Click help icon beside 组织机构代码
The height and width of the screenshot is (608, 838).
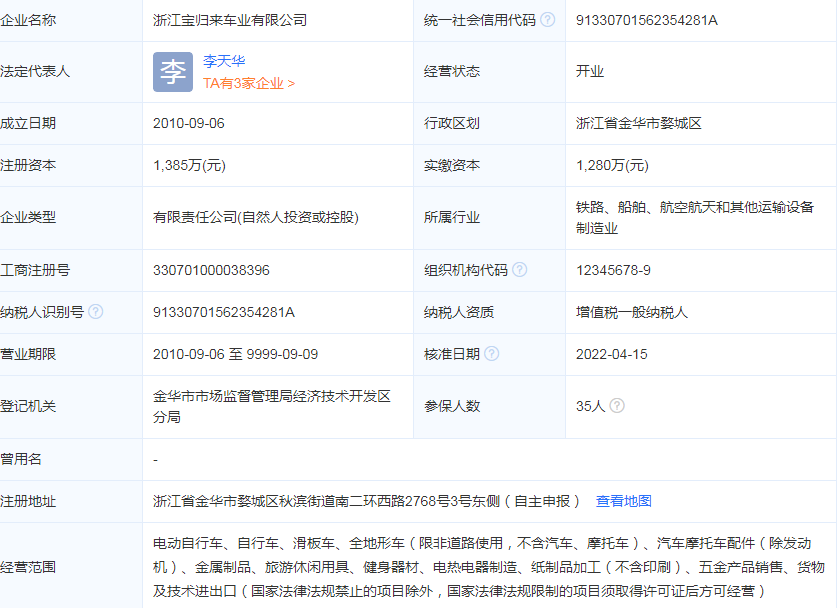tap(519, 270)
